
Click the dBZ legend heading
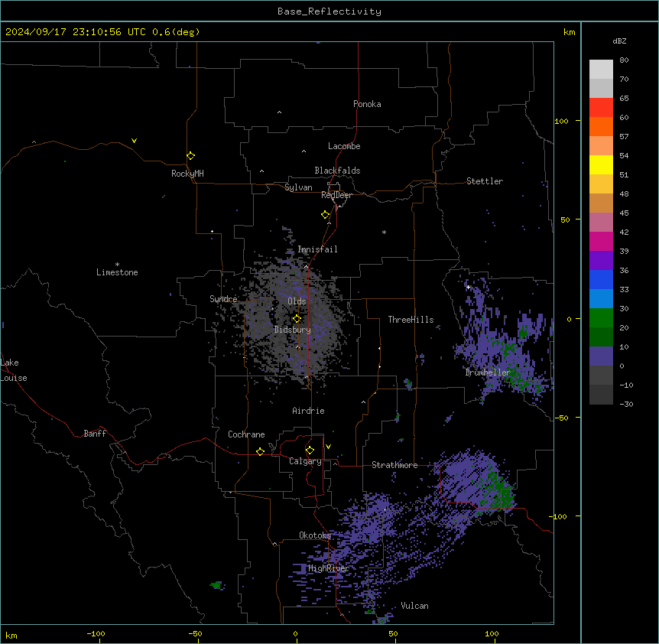pos(619,41)
